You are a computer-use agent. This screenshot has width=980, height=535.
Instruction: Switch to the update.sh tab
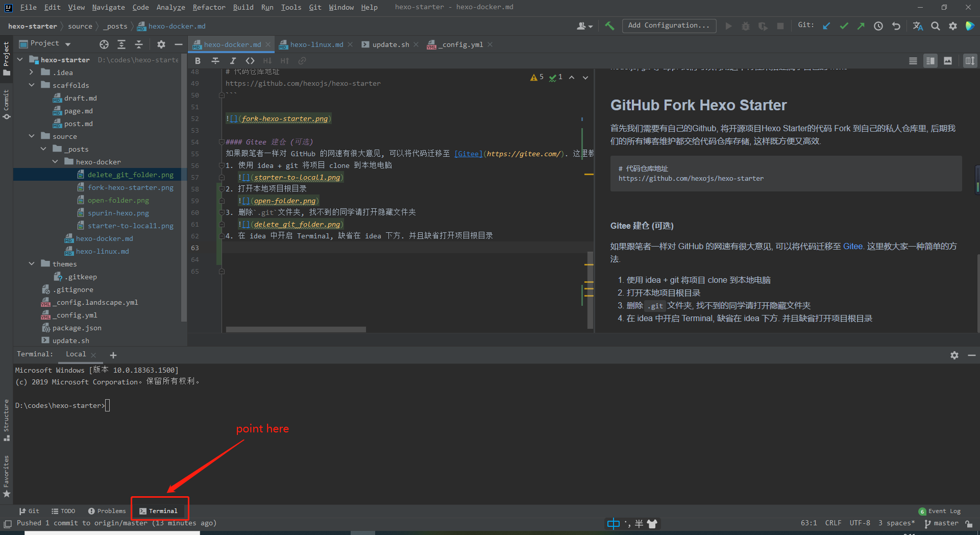pos(389,44)
